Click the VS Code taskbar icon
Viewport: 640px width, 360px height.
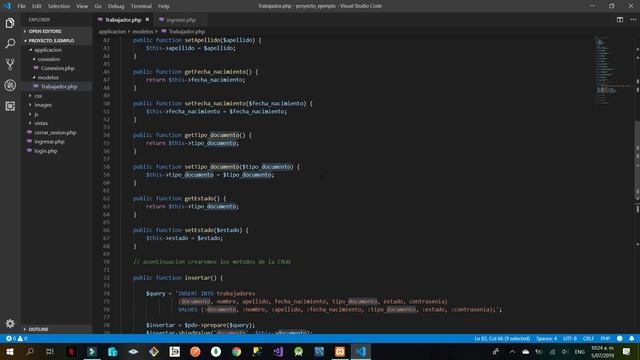[360, 351]
